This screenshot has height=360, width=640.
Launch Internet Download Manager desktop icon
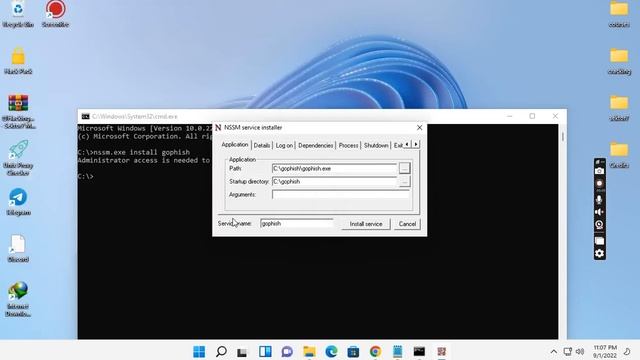[x=18, y=299]
